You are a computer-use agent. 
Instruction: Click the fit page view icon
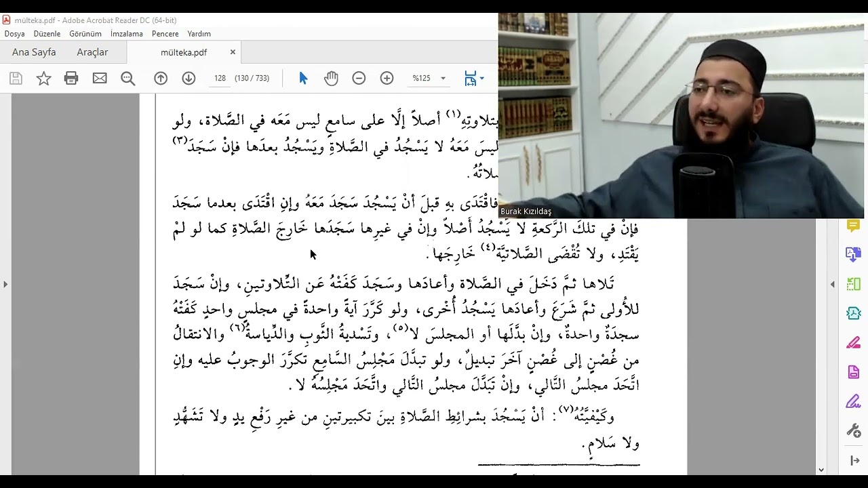pos(470,79)
